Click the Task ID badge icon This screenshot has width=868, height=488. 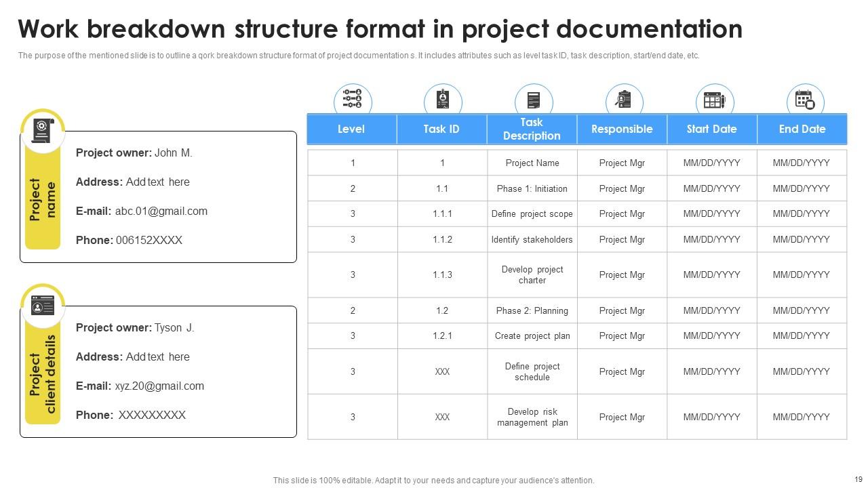443,100
